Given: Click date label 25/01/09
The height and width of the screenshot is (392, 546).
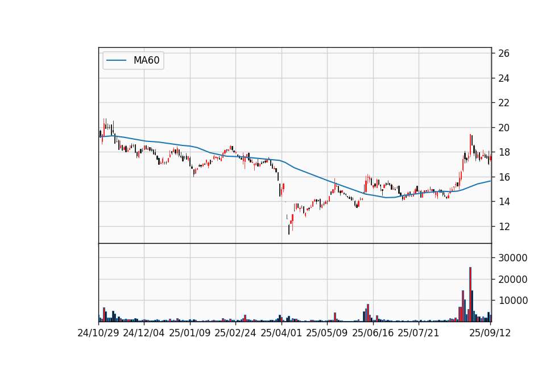Looking at the screenshot, I should 190,333.
